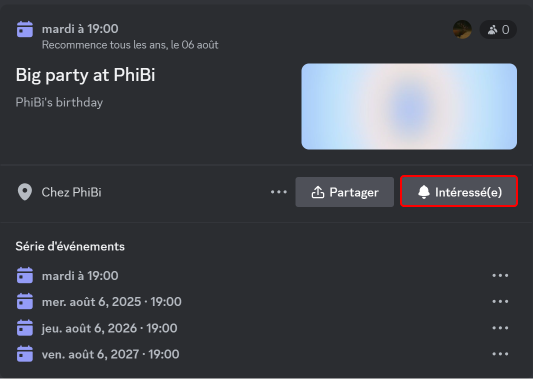Click calendar icon for ven. août 6, 2027
Viewport: 533px width, 379px height.
click(x=25, y=354)
